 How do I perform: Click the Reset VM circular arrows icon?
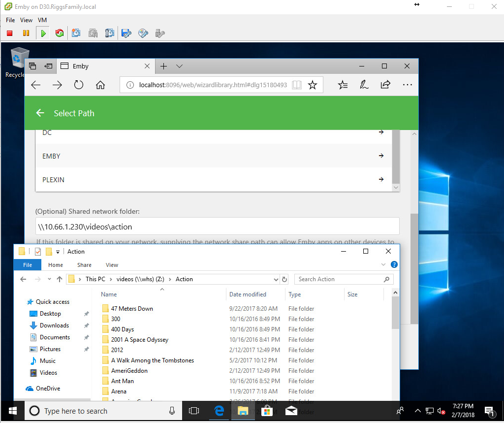(60, 33)
